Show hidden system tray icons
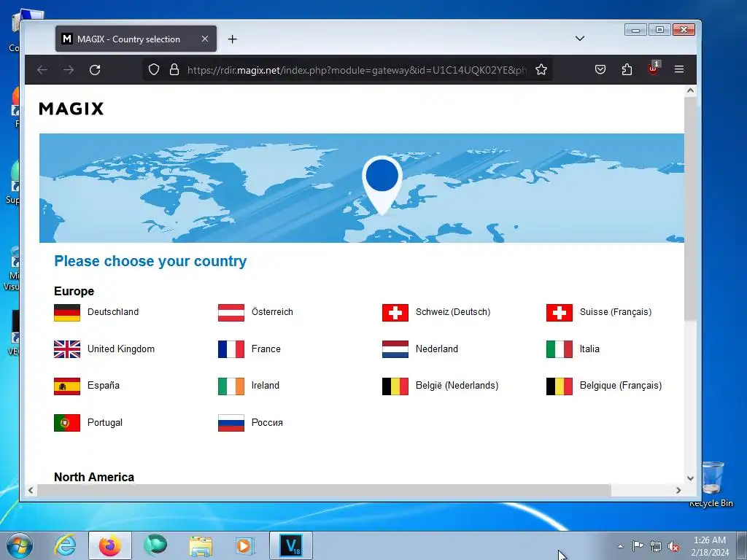This screenshot has height=560, width=747. (x=620, y=546)
